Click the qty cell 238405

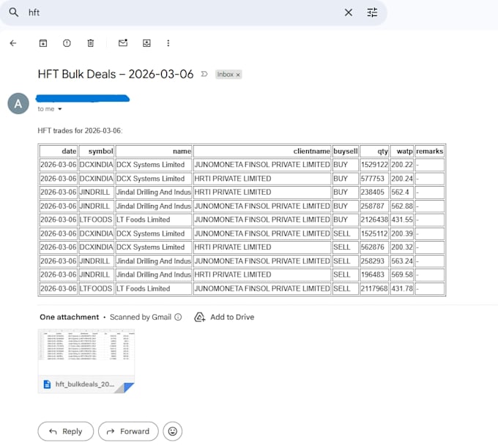tap(374, 193)
